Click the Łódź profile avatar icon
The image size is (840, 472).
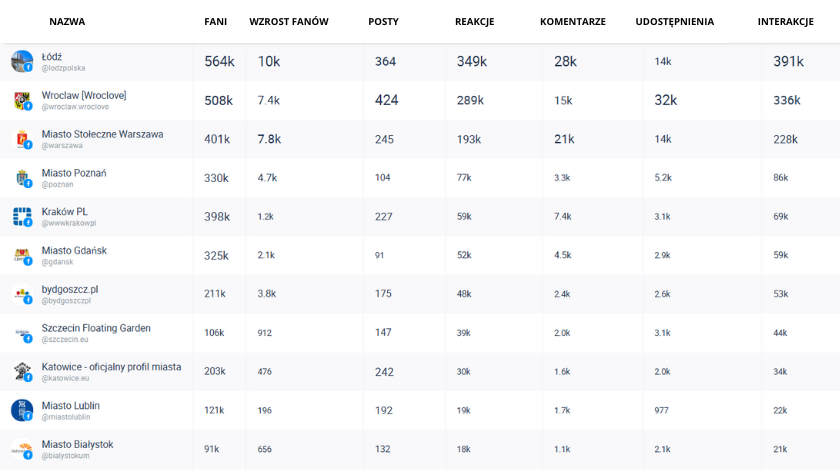pyautogui.click(x=22, y=62)
